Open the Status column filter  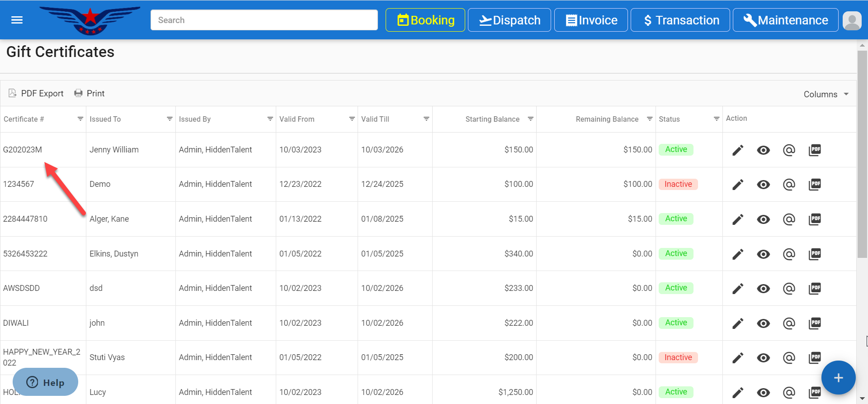click(x=716, y=119)
